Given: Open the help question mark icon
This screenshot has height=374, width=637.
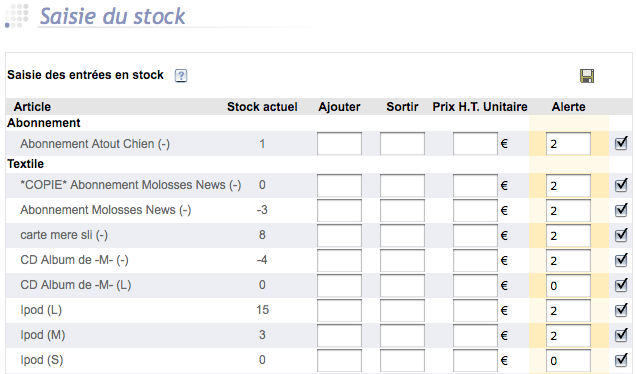Looking at the screenshot, I should pyautogui.click(x=181, y=76).
